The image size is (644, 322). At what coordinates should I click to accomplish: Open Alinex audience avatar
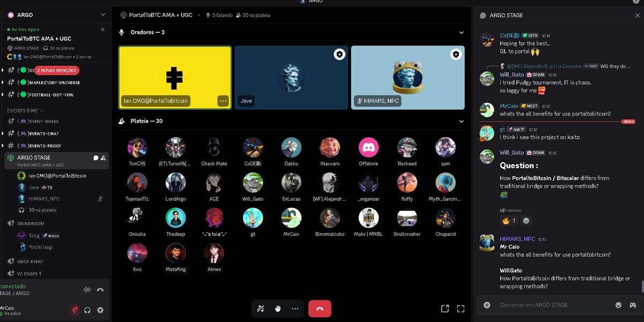coord(214,253)
